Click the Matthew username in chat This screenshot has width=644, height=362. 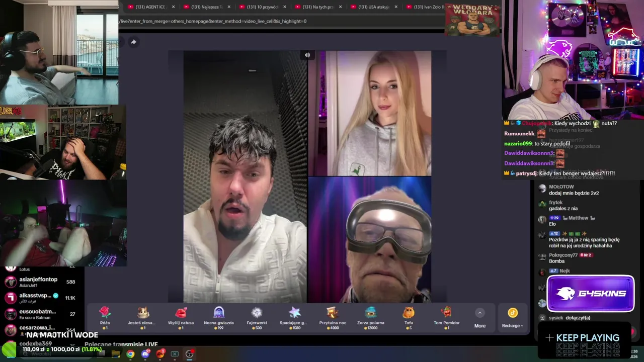click(578, 218)
